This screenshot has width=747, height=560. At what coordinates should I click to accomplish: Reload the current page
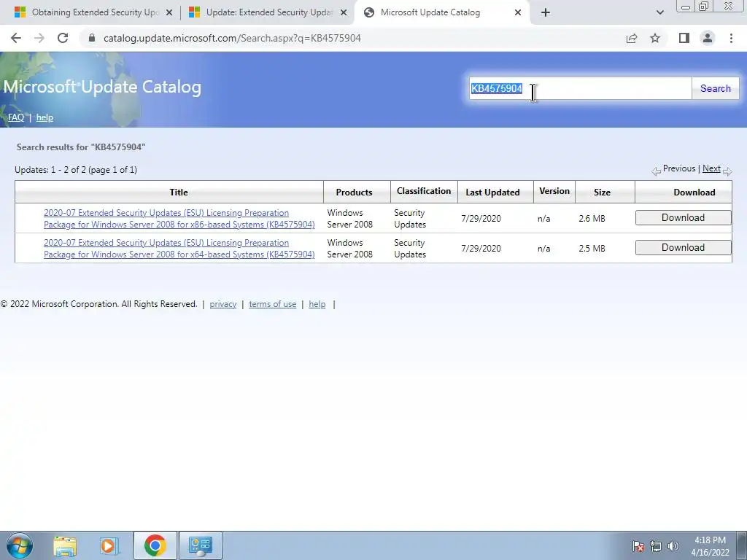point(63,38)
